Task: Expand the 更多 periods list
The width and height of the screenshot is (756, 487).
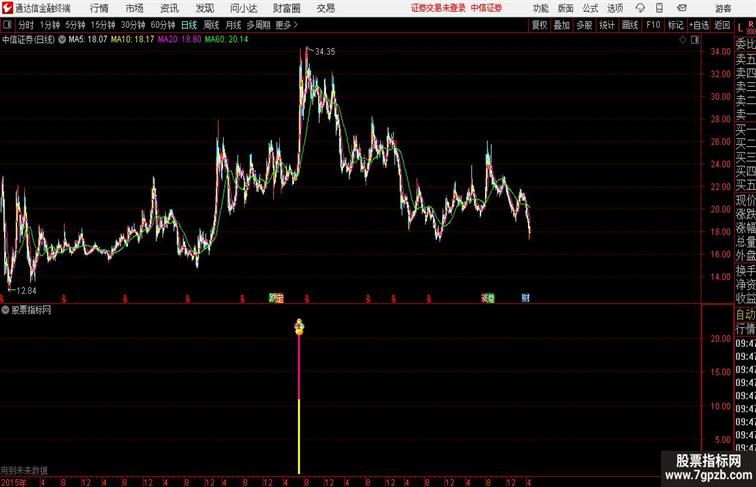Action: tap(286, 25)
